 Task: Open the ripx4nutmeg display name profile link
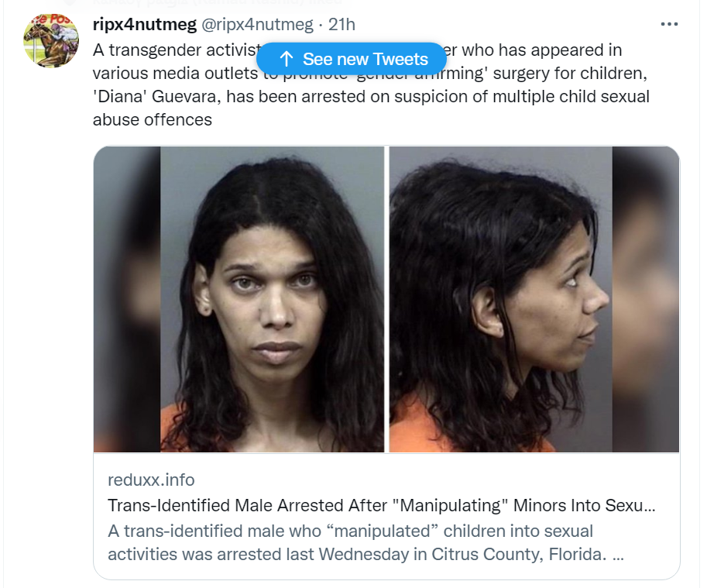point(144,24)
